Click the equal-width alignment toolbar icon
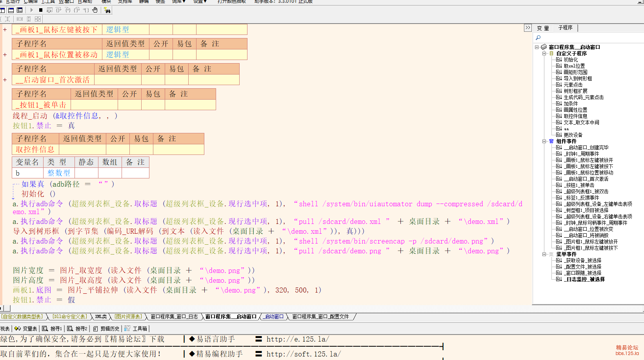The image size is (644, 360). point(20,19)
